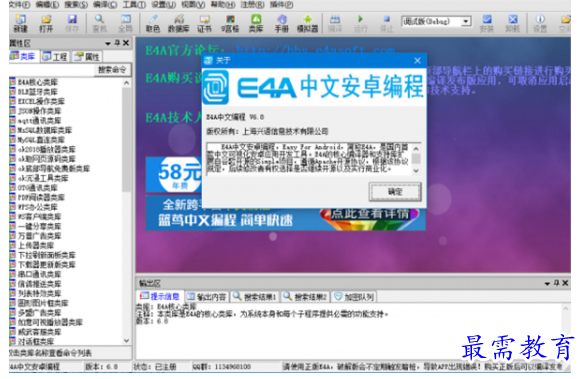This screenshot has height=379, width=583.
Task: Click the 查找 (Find) magnifier icon
Action: coord(99,23)
